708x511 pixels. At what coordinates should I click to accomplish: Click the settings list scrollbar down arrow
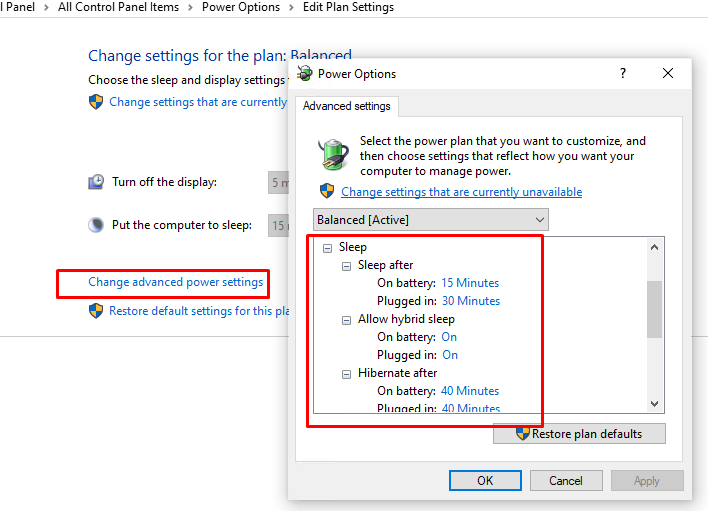[x=654, y=404]
